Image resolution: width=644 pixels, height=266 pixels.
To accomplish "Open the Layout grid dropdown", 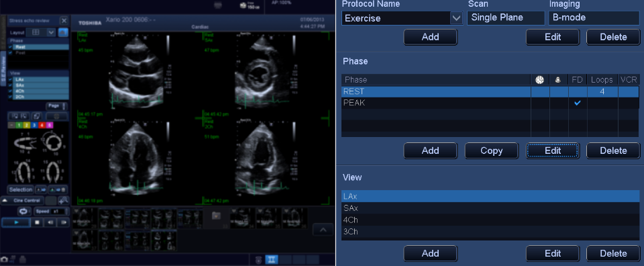I will (x=52, y=32).
